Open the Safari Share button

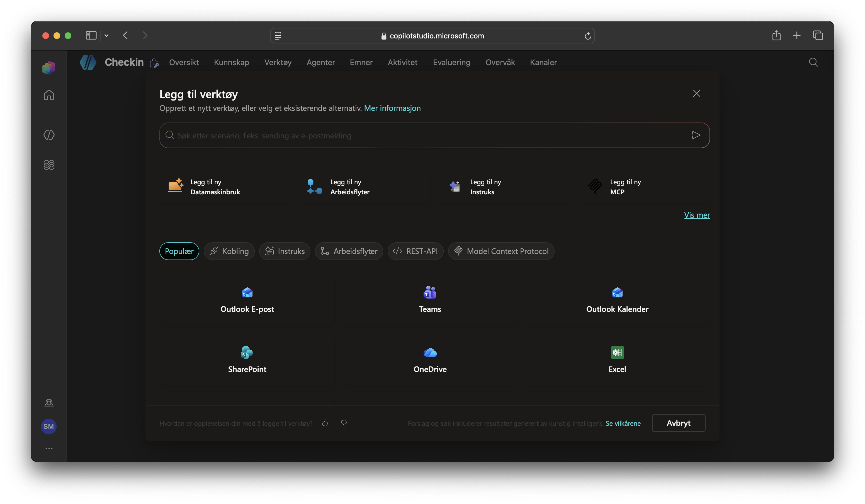tap(776, 35)
